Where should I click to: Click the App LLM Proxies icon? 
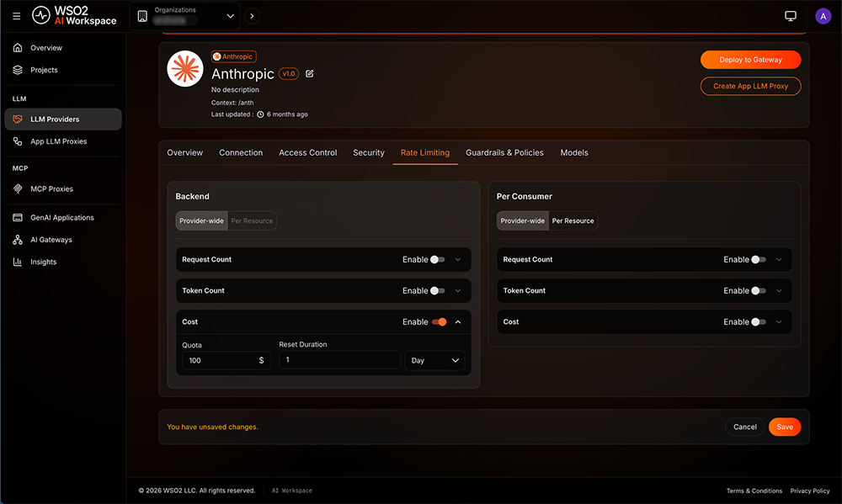[18, 141]
